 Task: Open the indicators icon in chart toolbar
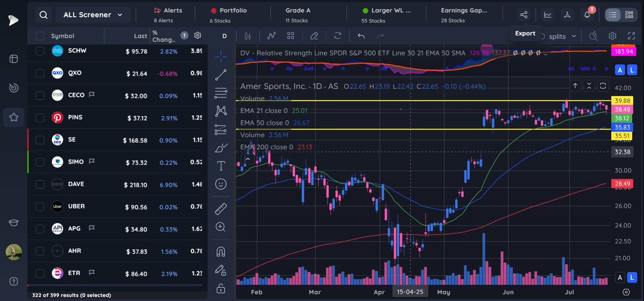click(272, 36)
